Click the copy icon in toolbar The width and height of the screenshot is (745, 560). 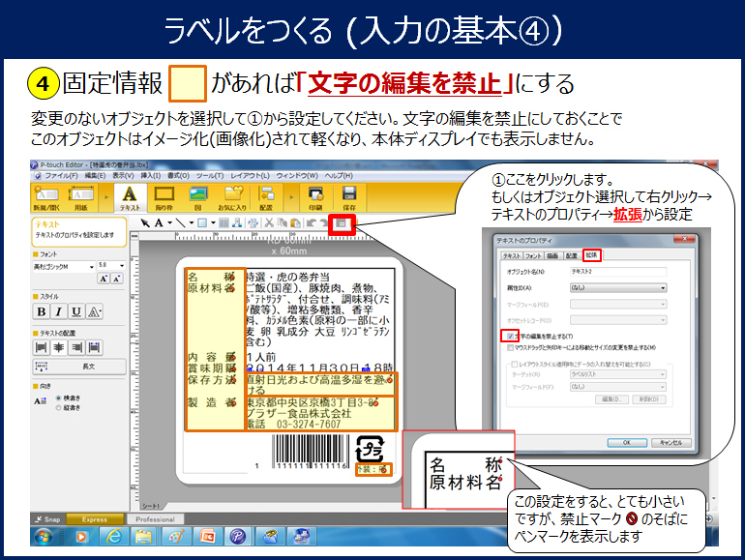pyautogui.click(x=283, y=222)
